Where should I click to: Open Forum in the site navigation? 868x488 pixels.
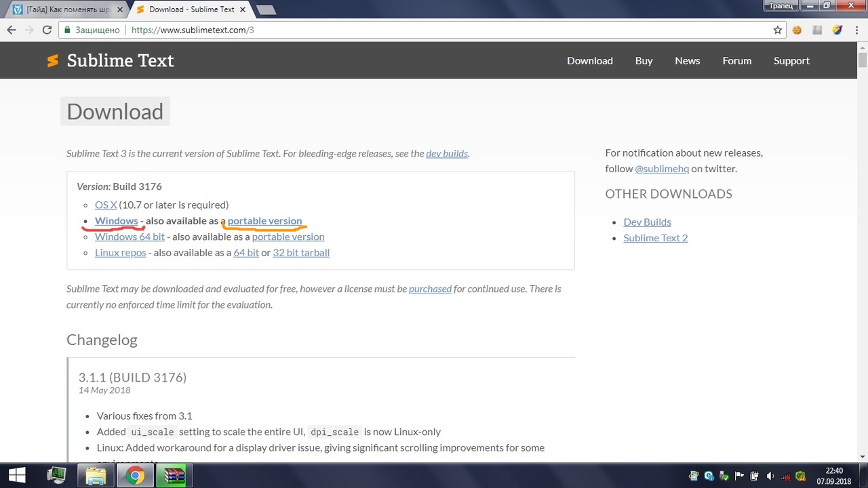pyautogui.click(x=736, y=60)
